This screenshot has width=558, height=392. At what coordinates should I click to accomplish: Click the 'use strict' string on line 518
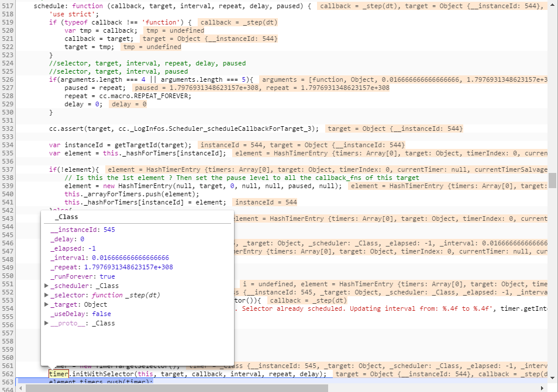tap(72, 14)
